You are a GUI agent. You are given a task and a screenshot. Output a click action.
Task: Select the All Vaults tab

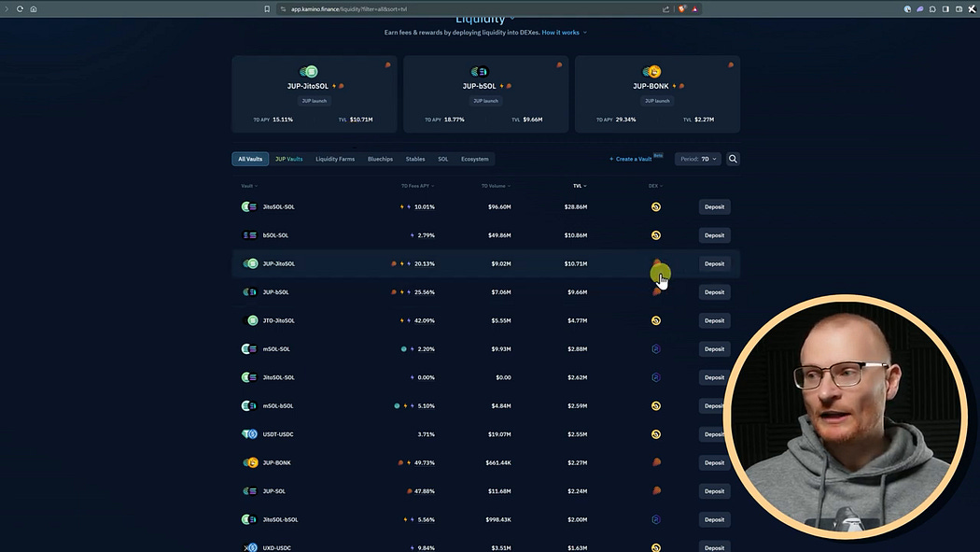(250, 159)
